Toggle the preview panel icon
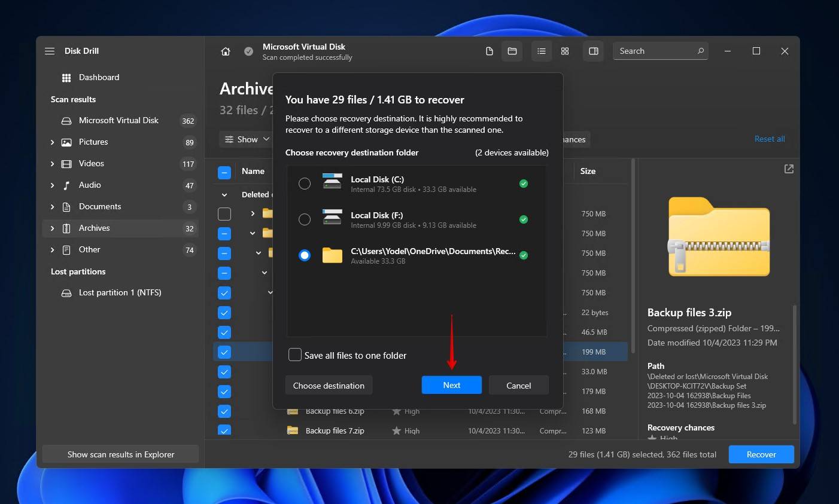Screen dimensions: 839x504 [x=594, y=51]
